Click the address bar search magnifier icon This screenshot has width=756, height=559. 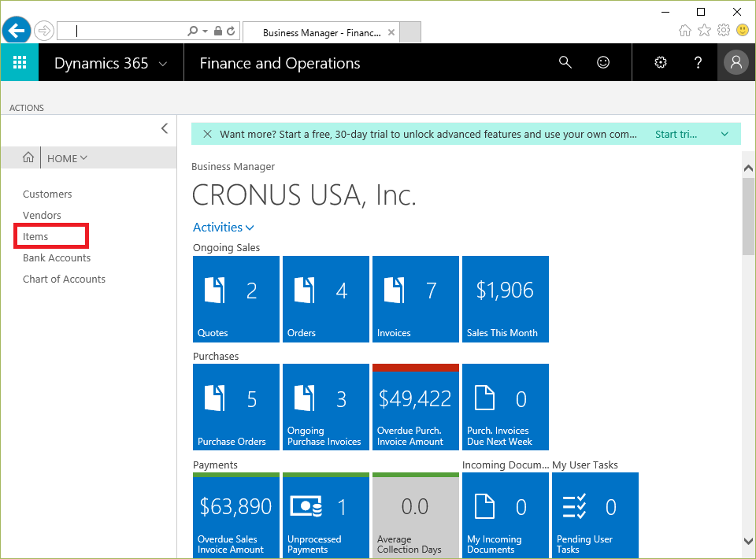point(192,31)
